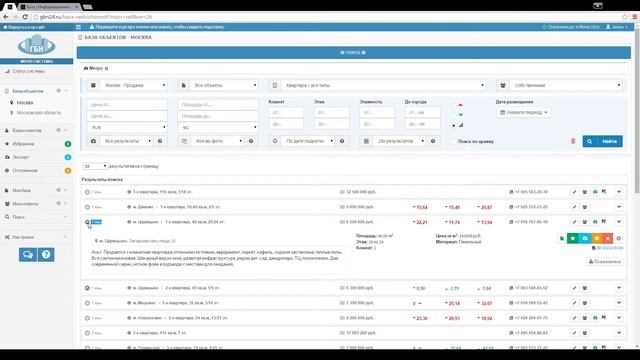
Task: Click the 'Пожаловаться' button
Action: (605, 261)
